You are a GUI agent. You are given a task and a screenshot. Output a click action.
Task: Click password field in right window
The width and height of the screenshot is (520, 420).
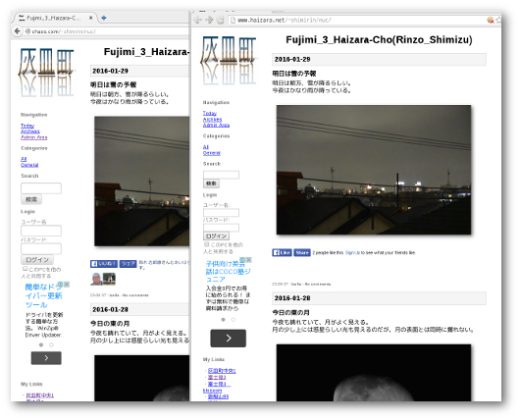(221, 228)
